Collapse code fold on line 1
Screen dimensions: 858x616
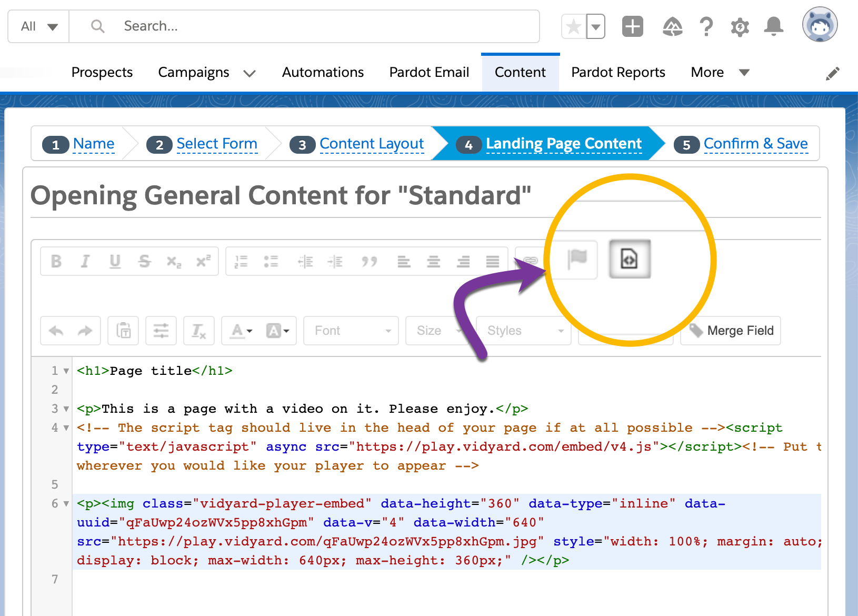click(66, 371)
